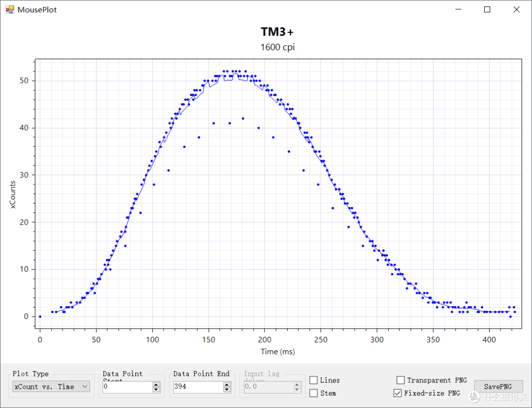Image resolution: width=532 pixels, height=408 pixels.
Task: Click the 50 tick label on xCounts axis
Action: click(24, 81)
